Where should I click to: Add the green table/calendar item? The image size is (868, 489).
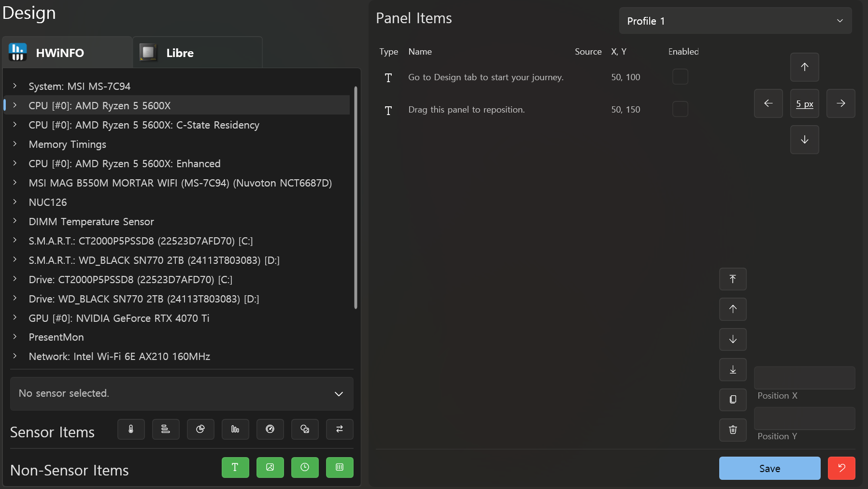pos(340,467)
